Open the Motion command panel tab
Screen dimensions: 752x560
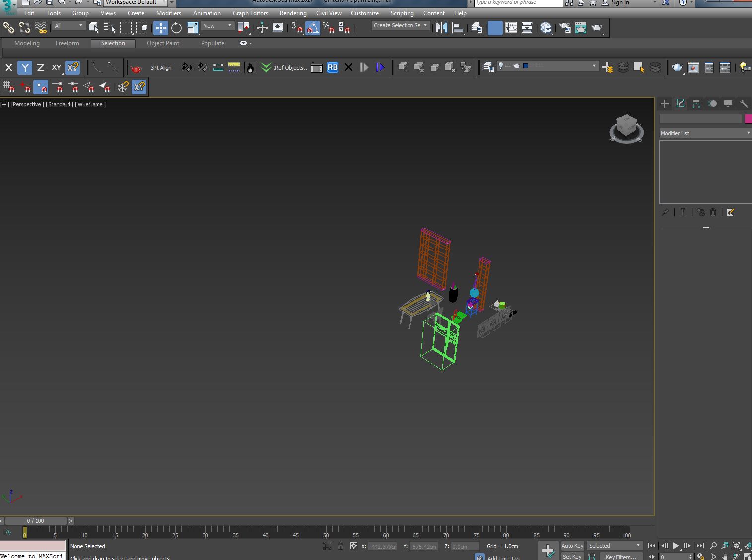click(x=712, y=103)
